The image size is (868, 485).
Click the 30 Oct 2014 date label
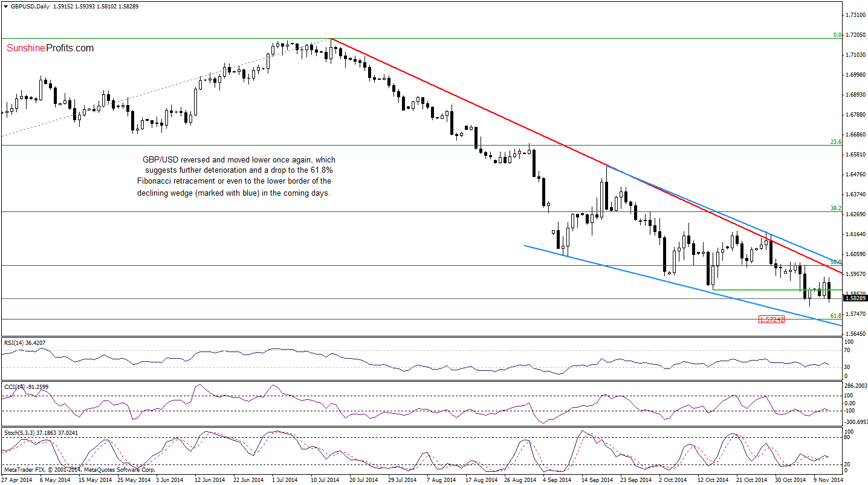[790, 480]
